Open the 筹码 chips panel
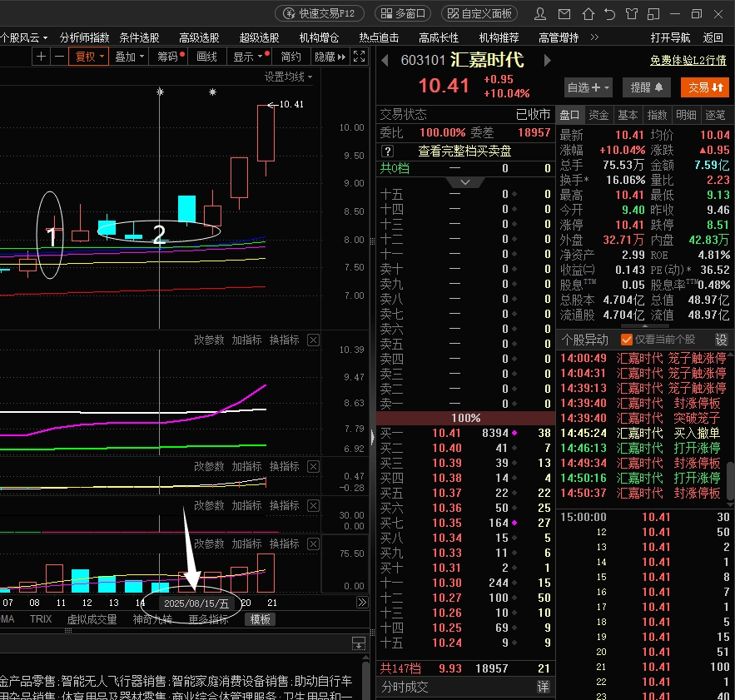This screenshot has height=700, width=735. [x=170, y=57]
